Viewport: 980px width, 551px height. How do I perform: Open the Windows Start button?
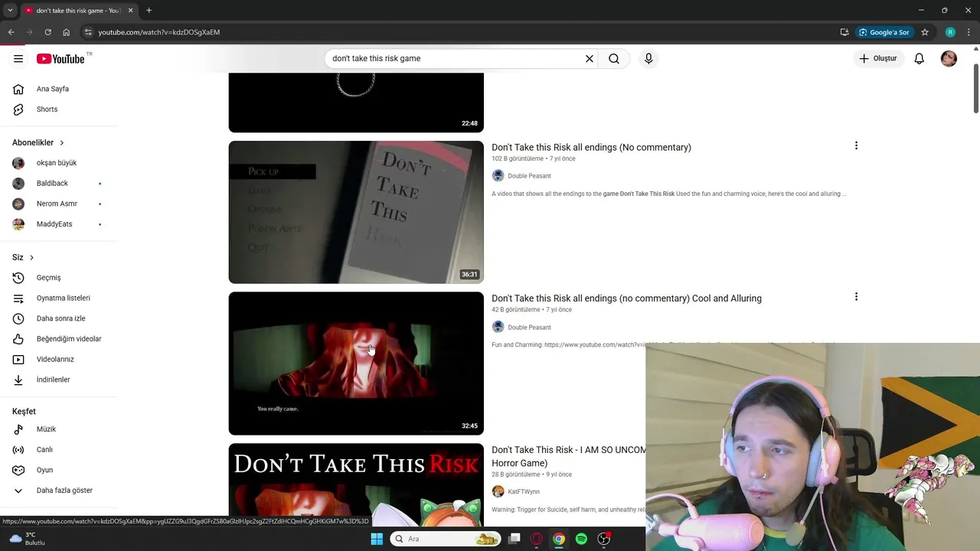[x=377, y=539]
